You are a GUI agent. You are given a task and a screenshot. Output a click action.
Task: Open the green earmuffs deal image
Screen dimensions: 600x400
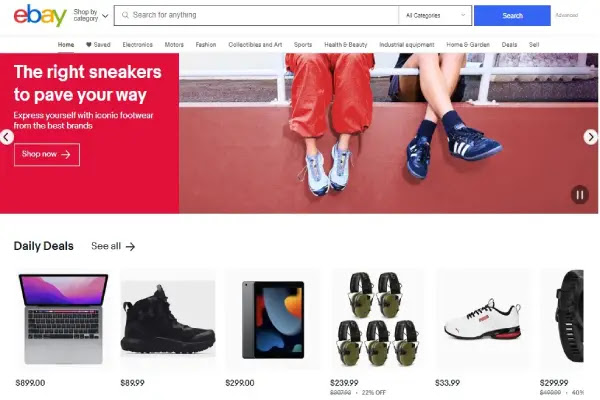click(x=377, y=318)
